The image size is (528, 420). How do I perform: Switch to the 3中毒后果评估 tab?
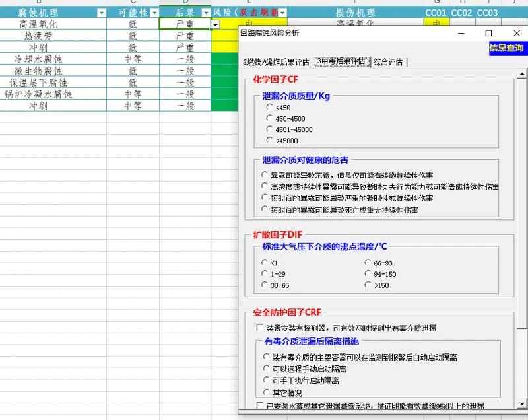(341, 61)
